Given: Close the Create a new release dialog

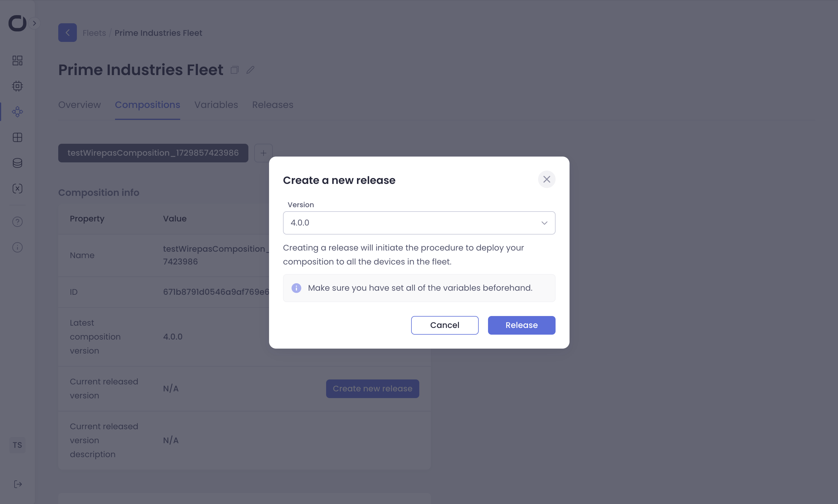Looking at the screenshot, I should [x=547, y=179].
